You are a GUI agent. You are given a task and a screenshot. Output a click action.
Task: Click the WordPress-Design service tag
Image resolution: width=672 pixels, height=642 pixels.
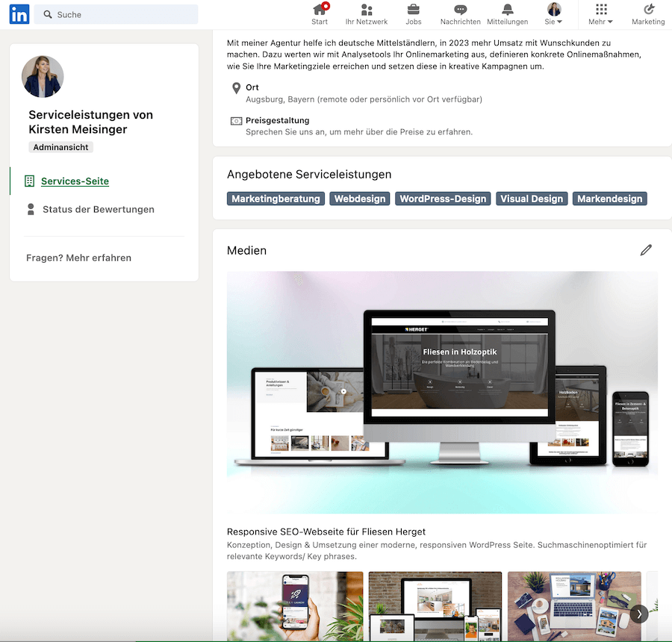pyautogui.click(x=443, y=199)
